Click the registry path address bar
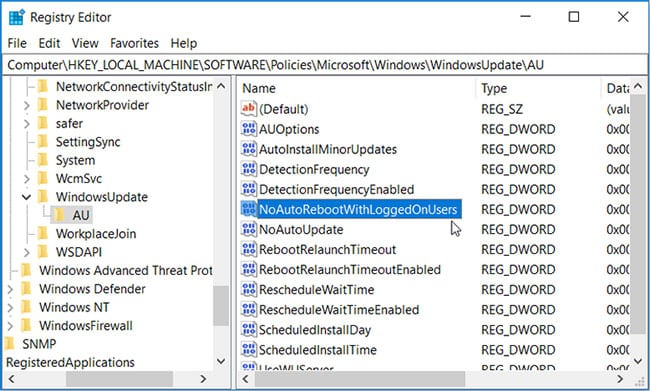Screen dimensions: 650x391 tap(325, 65)
